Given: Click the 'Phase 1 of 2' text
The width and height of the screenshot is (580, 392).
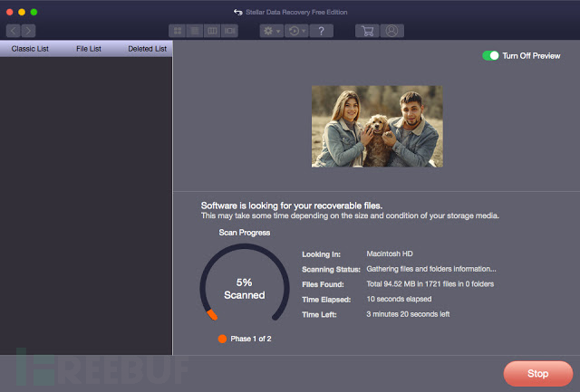Looking at the screenshot, I should [x=251, y=339].
